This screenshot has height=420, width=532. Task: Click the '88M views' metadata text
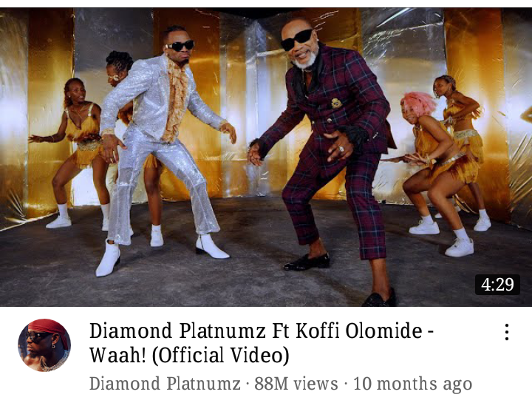click(296, 384)
